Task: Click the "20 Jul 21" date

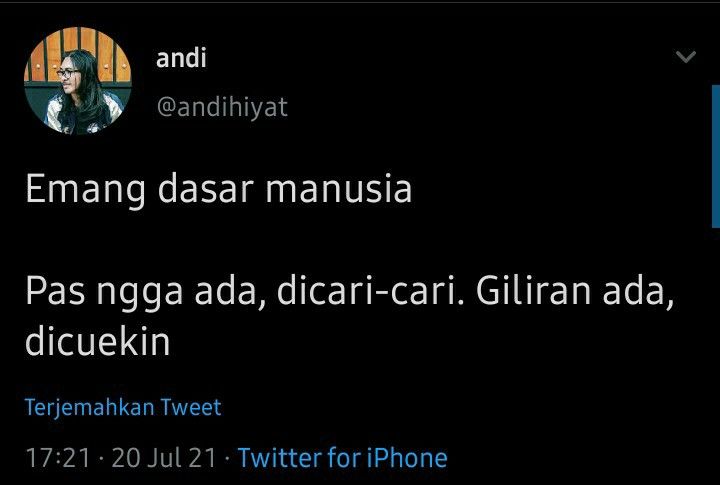Action: tap(163, 458)
